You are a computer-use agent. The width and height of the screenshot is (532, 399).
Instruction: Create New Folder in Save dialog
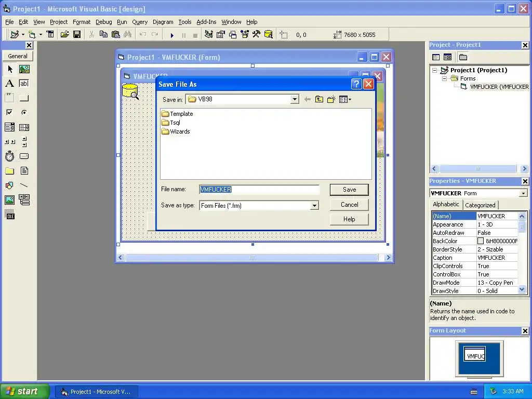[x=331, y=99]
